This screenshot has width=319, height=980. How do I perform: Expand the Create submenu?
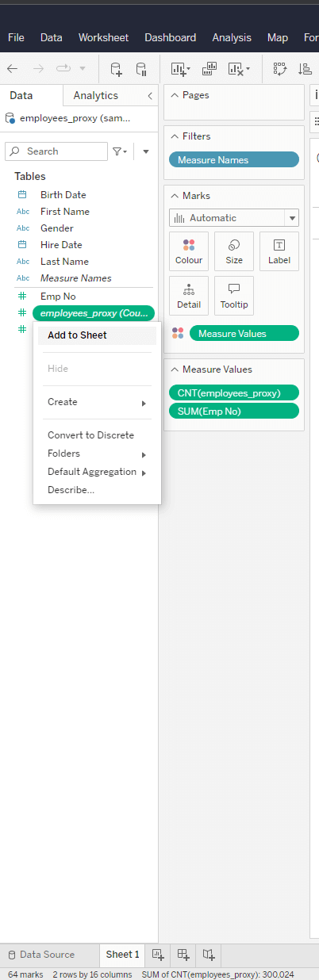coord(97,402)
